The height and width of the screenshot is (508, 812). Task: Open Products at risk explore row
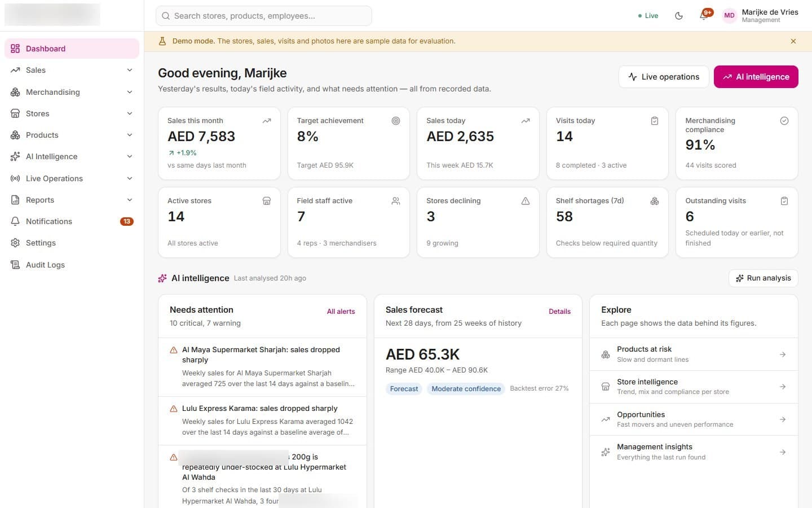pyautogui.click(x=694, y=354)
